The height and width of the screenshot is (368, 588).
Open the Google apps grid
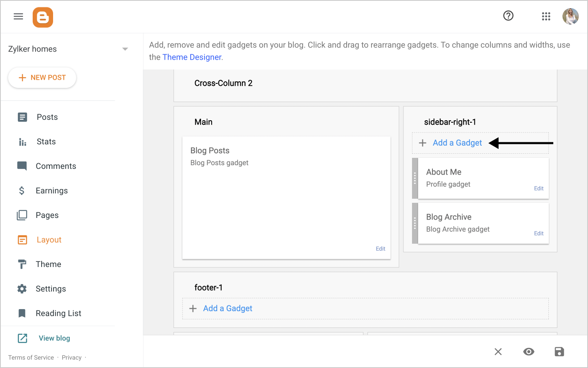pos(546,16)
